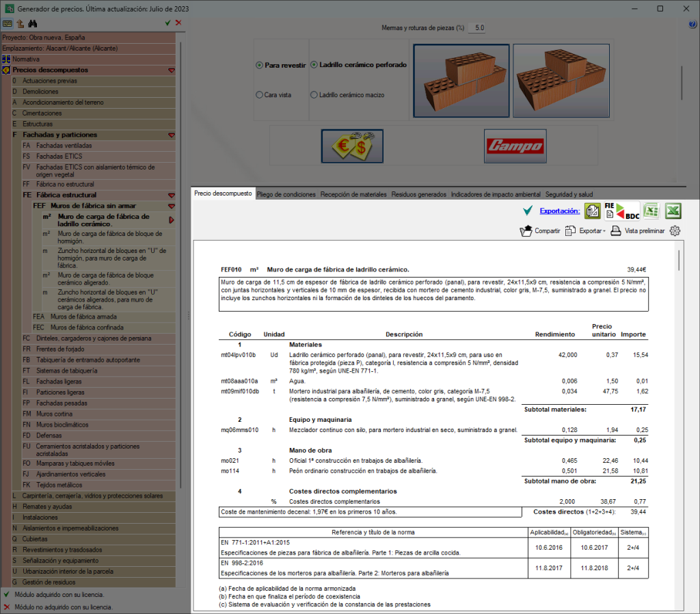Image resolution: width=700 pixels, height=614 pixels.
Task: Click the Exportación link
Action: coord(560,211)
